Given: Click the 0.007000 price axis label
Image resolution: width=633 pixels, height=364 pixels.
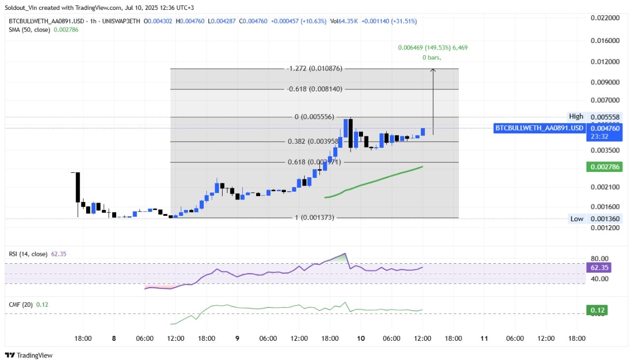Looking at the screenshot, I should coord(605,100).
